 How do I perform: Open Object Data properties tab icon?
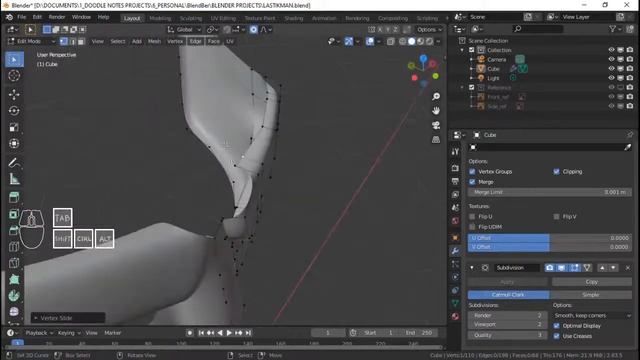pos(456,303)
